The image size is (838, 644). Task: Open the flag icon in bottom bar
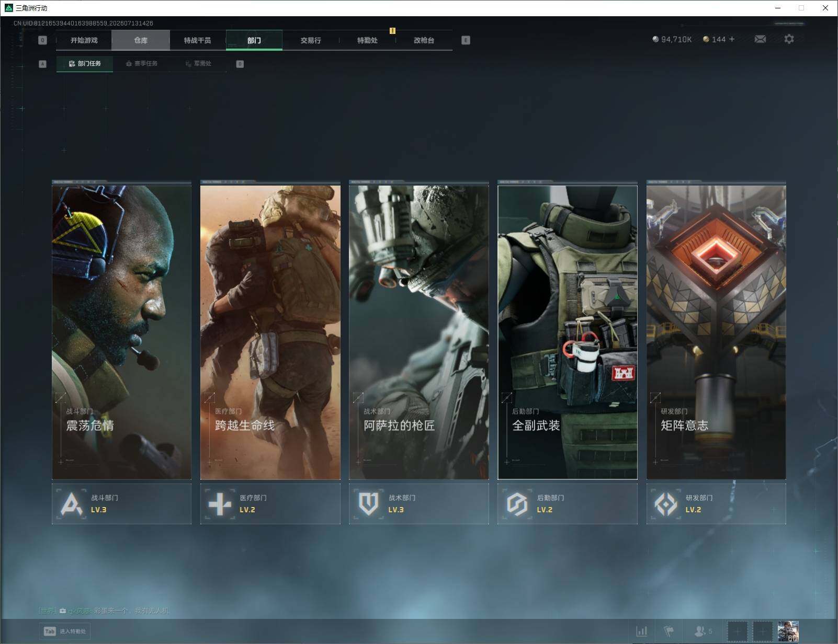pos(669,631)
